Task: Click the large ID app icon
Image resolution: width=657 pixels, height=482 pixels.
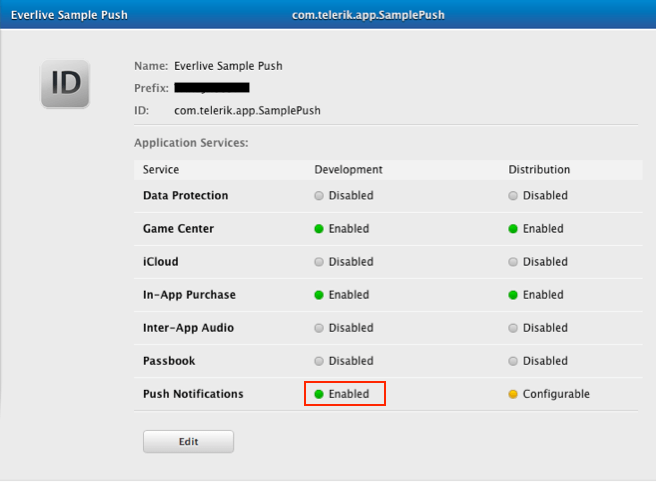Action: [65, 83]
